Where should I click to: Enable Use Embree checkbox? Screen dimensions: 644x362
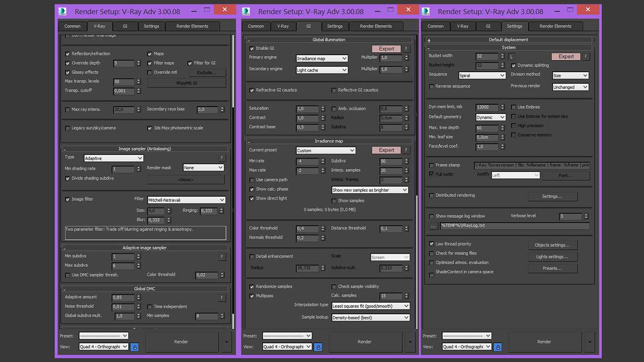point(514,107)
